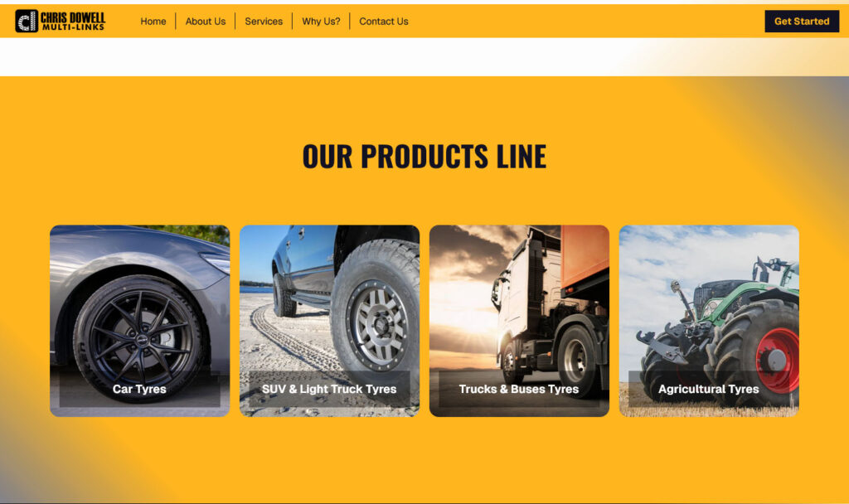Click the black alloy wheel on the grey car
This screenshot has height=504, width=849.
coord(139,338)
